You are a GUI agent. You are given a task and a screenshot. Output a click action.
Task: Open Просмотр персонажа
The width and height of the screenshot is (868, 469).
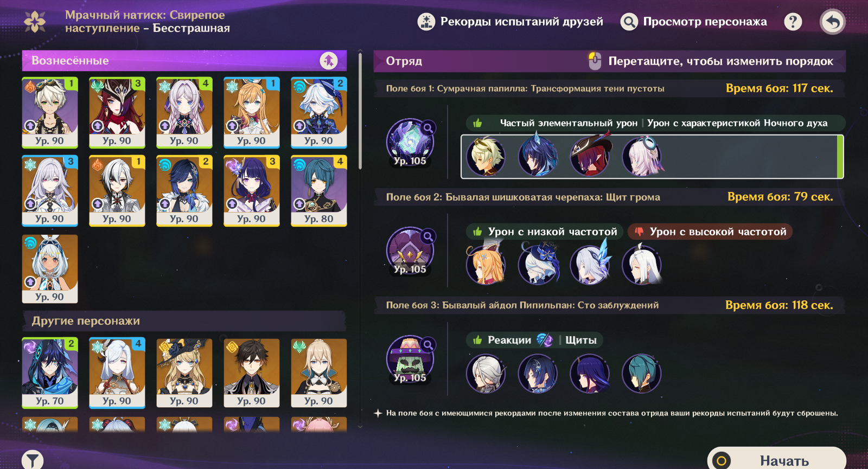click(694, 22)
